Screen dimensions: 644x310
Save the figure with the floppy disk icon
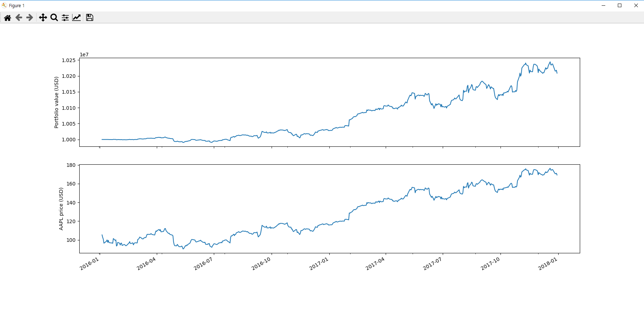tap(90, 18)
